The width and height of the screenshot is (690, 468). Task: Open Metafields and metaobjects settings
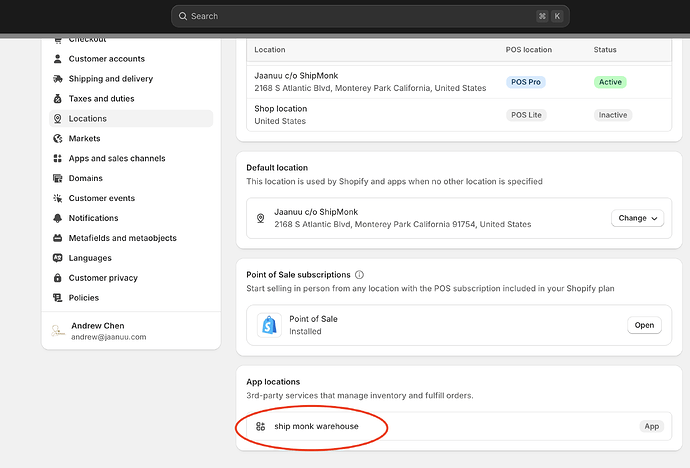tap(131, 238)
